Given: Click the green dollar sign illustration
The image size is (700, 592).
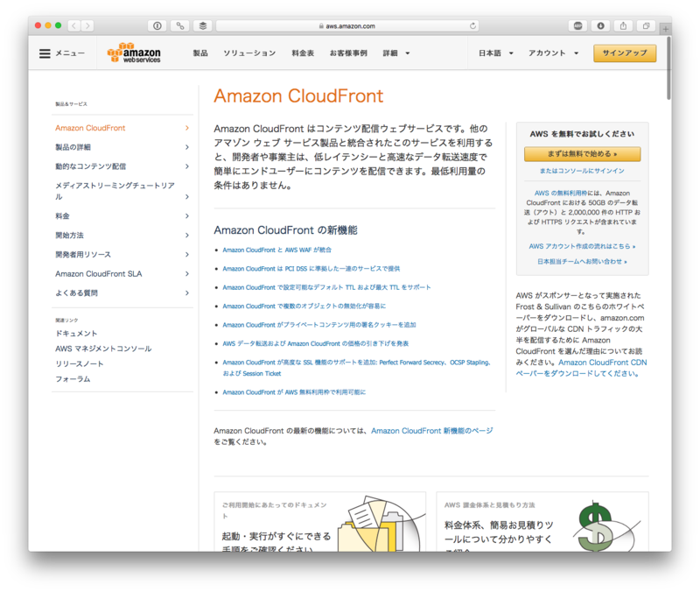Looking at the screenshot, I should pyautogui.click(x=605, y=526).
